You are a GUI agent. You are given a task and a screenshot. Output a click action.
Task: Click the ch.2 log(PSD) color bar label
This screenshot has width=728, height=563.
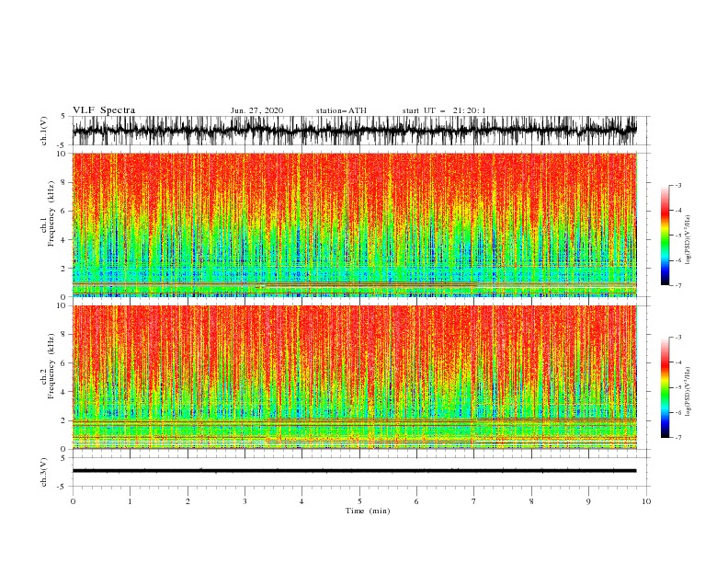[688, 393]
